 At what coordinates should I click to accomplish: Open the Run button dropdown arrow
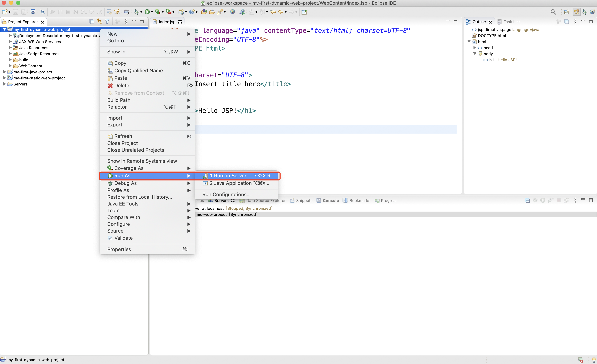coord(152,12)
